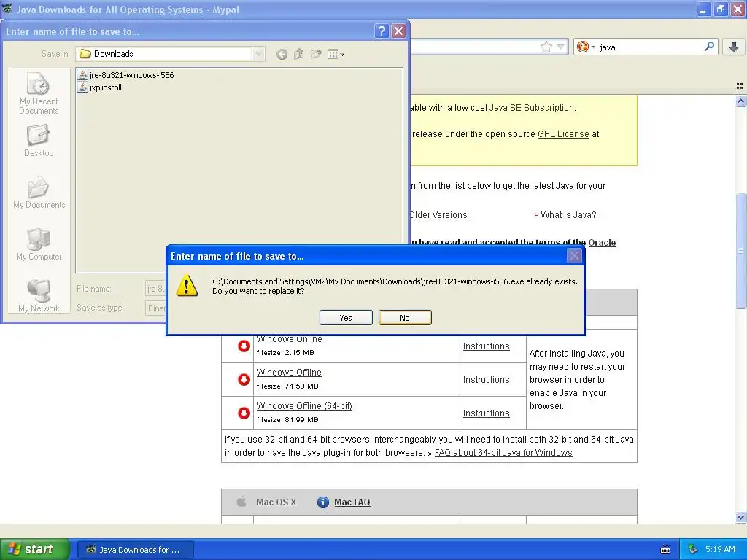Click the system tray network icon

tap(693, 549)
